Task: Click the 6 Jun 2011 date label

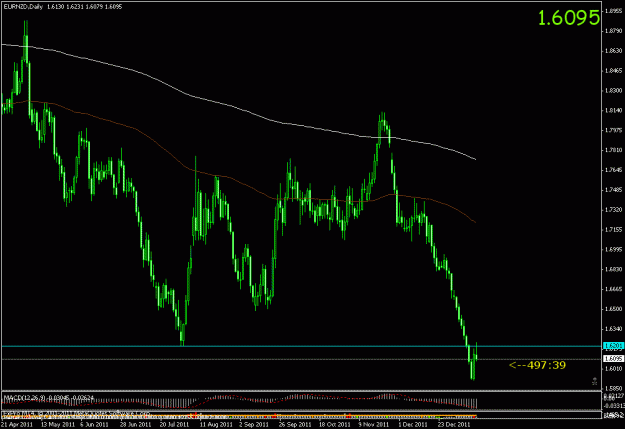Action: point(94,425)
